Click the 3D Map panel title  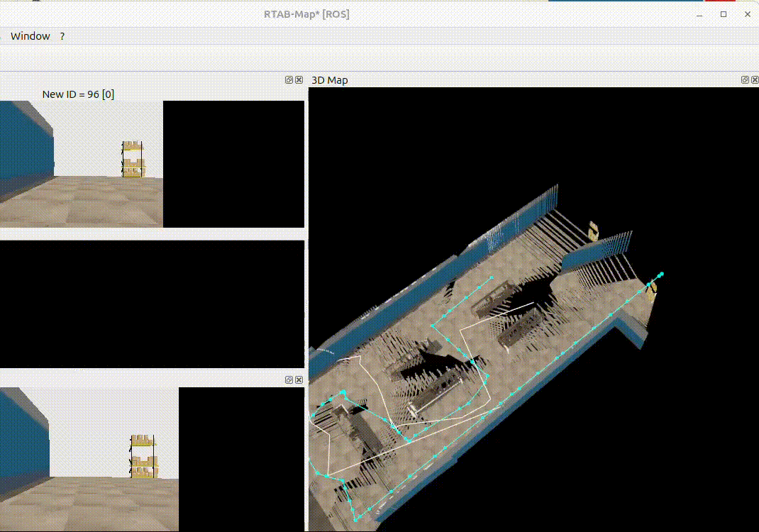pos(330,80)
